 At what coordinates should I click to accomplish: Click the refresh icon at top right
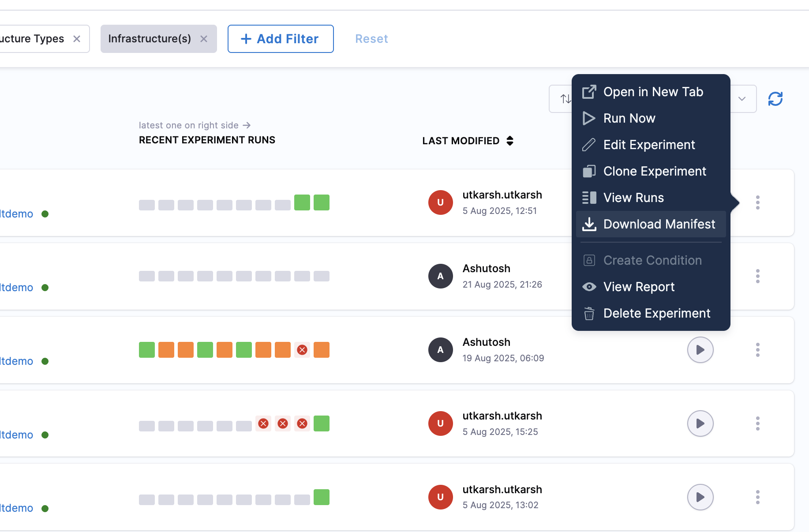[x=775, y=99]
